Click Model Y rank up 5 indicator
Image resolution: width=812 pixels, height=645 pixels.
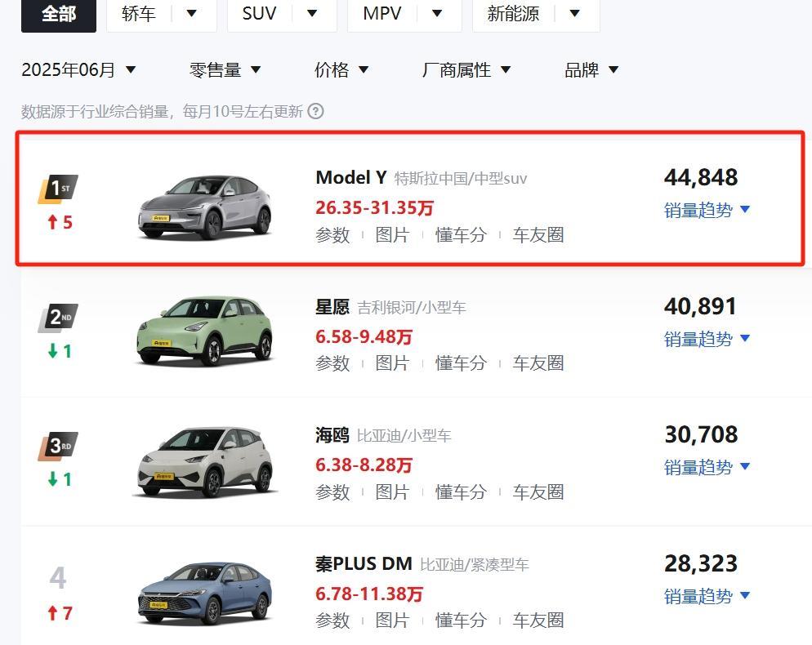[x=60, y=223]
